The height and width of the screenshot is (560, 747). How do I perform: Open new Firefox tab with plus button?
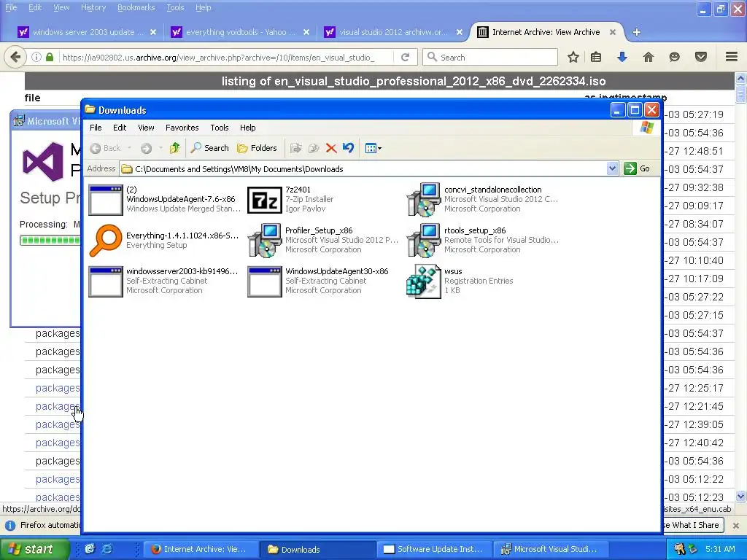click(636, 32)
